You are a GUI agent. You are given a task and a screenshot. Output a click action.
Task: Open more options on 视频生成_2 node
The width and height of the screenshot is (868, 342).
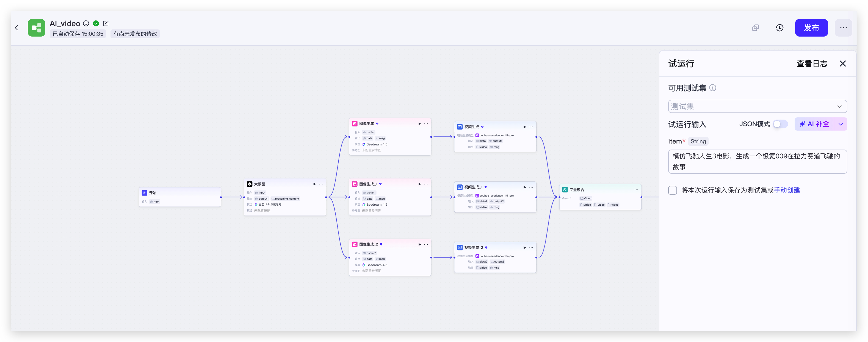coord(531,248)
